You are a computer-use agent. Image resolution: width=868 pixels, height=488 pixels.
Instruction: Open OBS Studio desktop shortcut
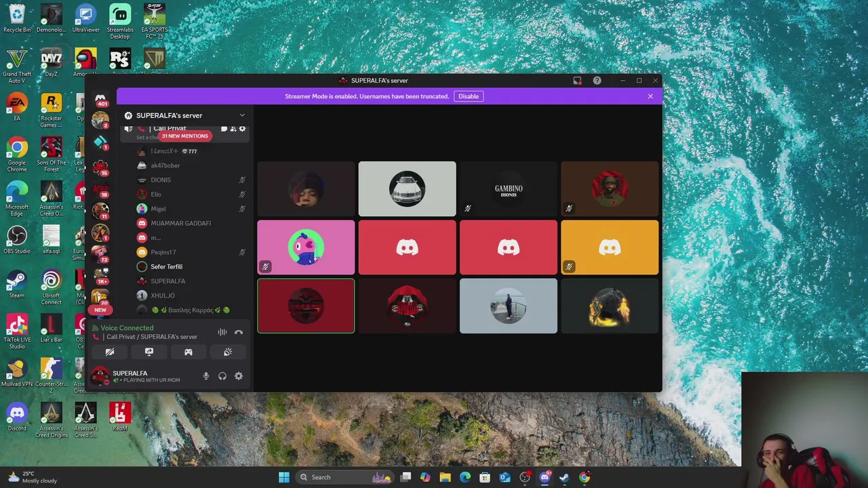coord(17,241)
